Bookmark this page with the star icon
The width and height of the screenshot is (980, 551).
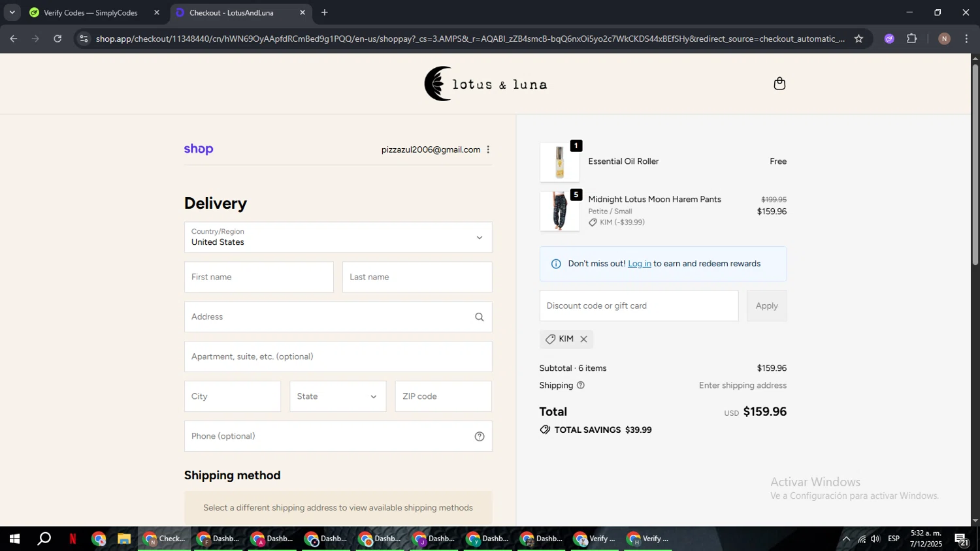858,39
